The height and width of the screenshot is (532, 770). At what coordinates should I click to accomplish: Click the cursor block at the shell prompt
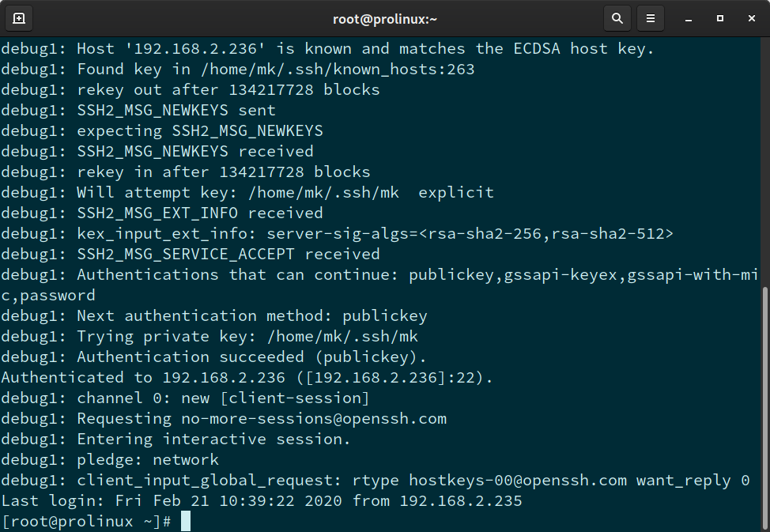click(186, 522)
